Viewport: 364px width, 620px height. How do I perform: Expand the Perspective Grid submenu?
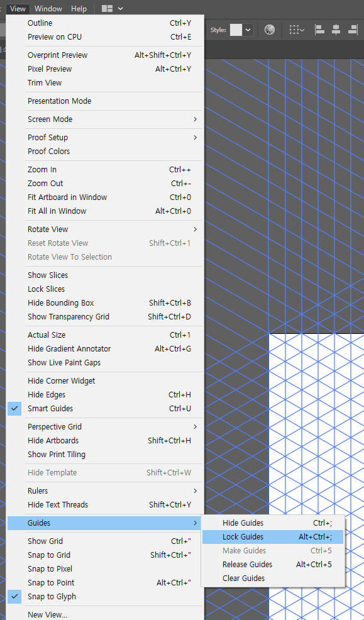coord(106,427)
